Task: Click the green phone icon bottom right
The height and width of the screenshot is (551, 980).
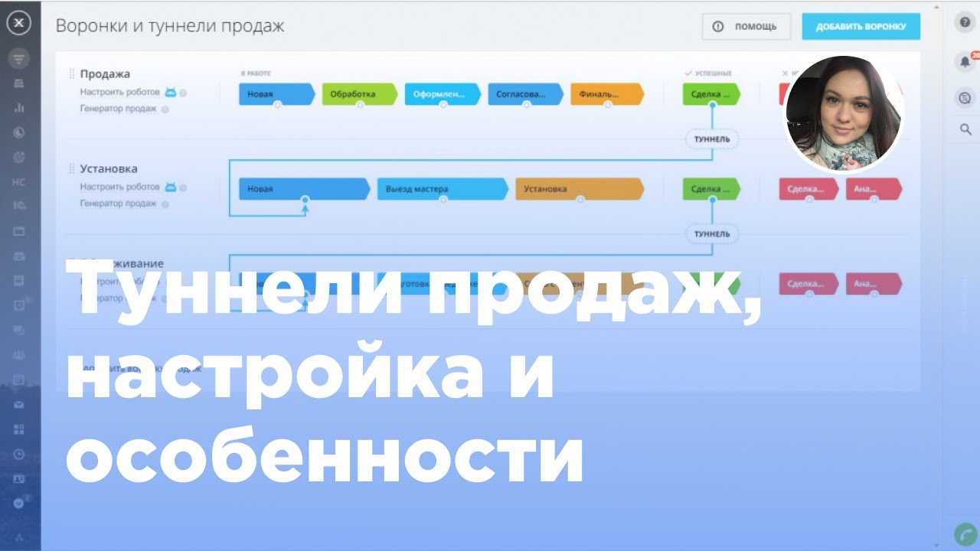Action: 965,535
